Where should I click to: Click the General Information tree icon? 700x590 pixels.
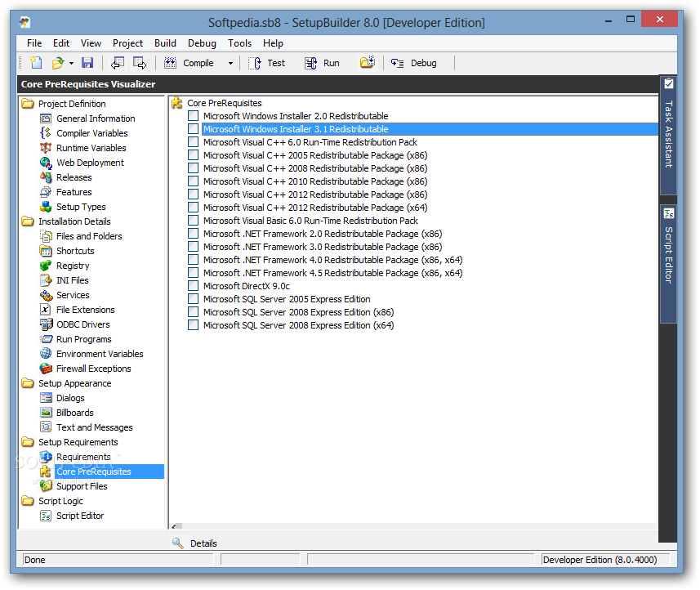pos(46,118)
